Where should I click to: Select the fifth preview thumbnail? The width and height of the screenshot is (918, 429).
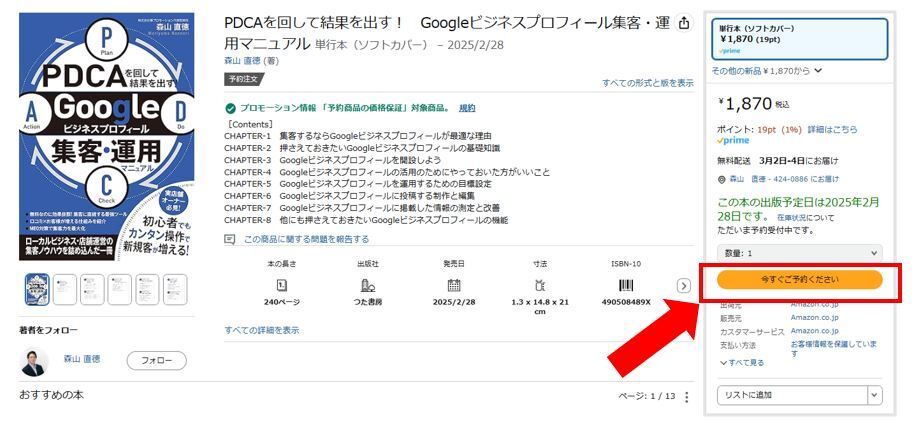(148, 290)
